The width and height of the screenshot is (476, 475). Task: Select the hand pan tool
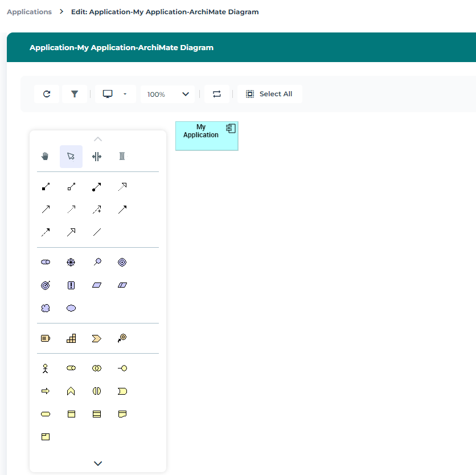point(46,157)
